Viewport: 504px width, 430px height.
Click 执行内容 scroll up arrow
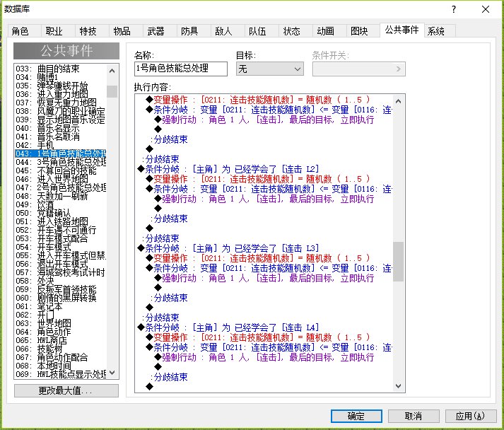pos(398,101)
